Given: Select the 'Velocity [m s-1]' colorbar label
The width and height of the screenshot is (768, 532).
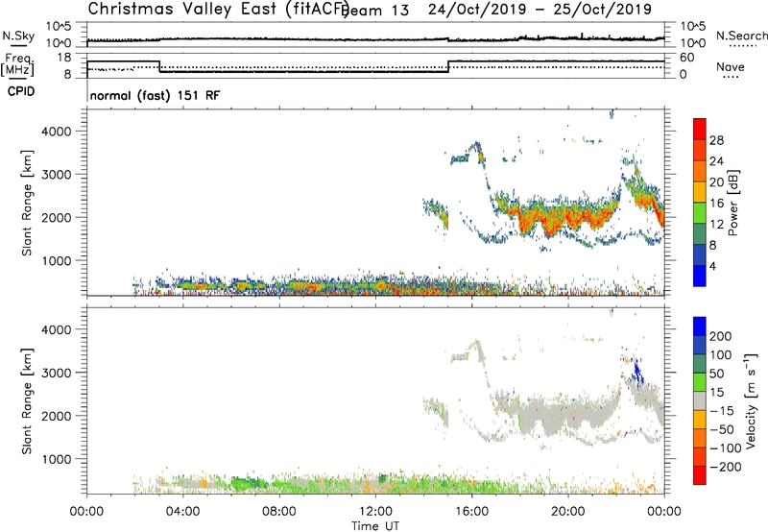Looking at the screenshot, I should tap(751, 400).
